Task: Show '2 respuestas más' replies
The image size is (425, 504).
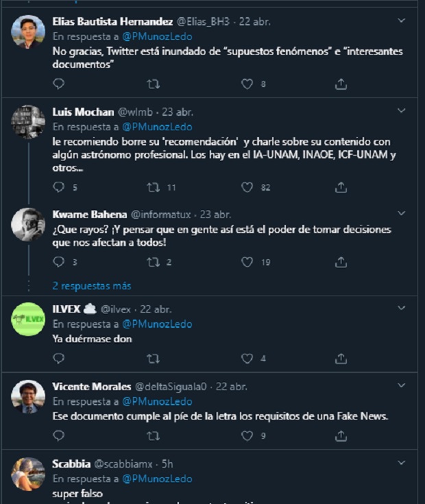Action: point(91,285)
